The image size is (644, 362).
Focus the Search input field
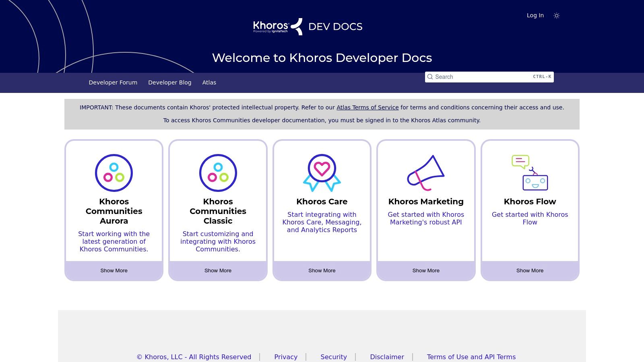[483, 77]
